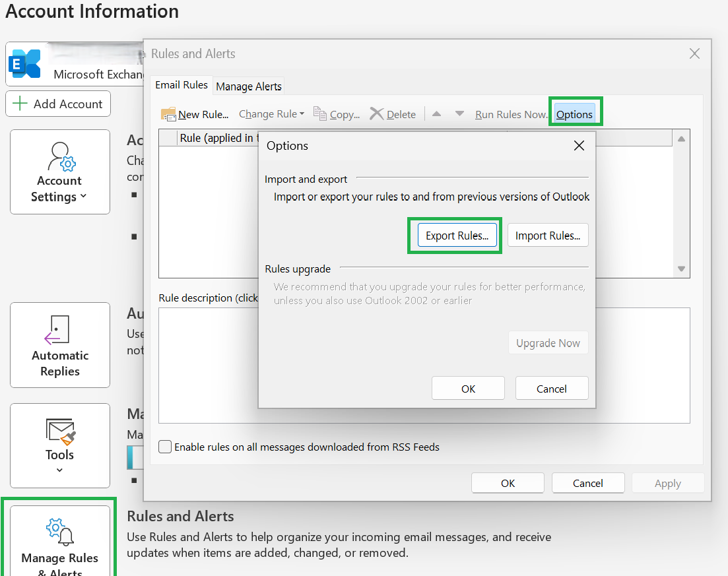The height and width of the screenshot is (576, 728).
Task: Click the Import Rules button
Action: coord(548,236)
